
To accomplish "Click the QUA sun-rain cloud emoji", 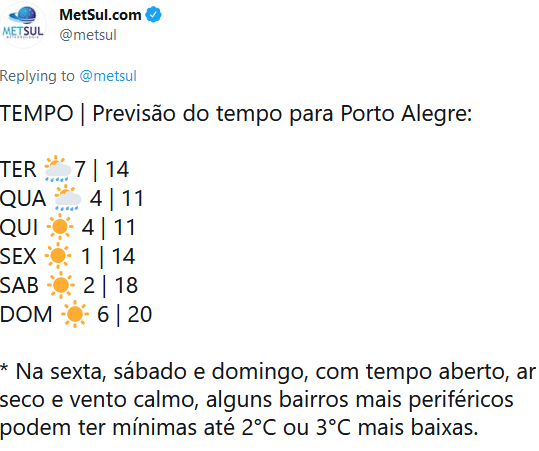I will tap(68, 198).
